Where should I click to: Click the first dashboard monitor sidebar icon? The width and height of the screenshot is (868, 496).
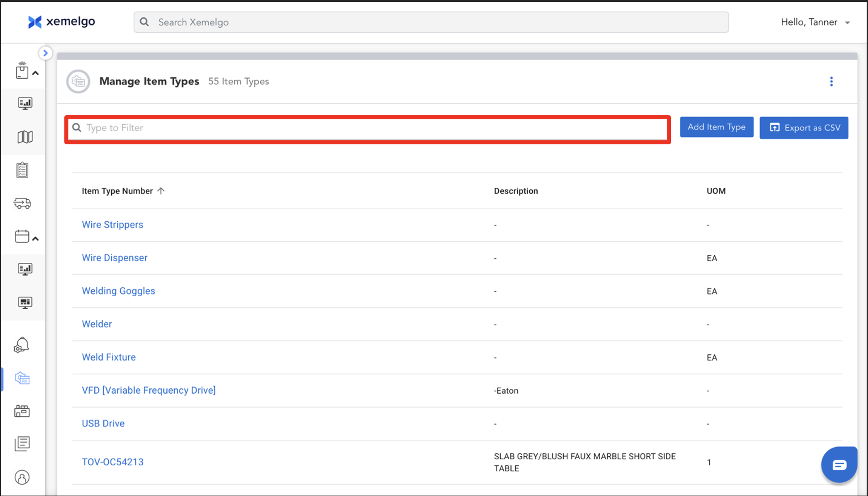coord(25,104)
